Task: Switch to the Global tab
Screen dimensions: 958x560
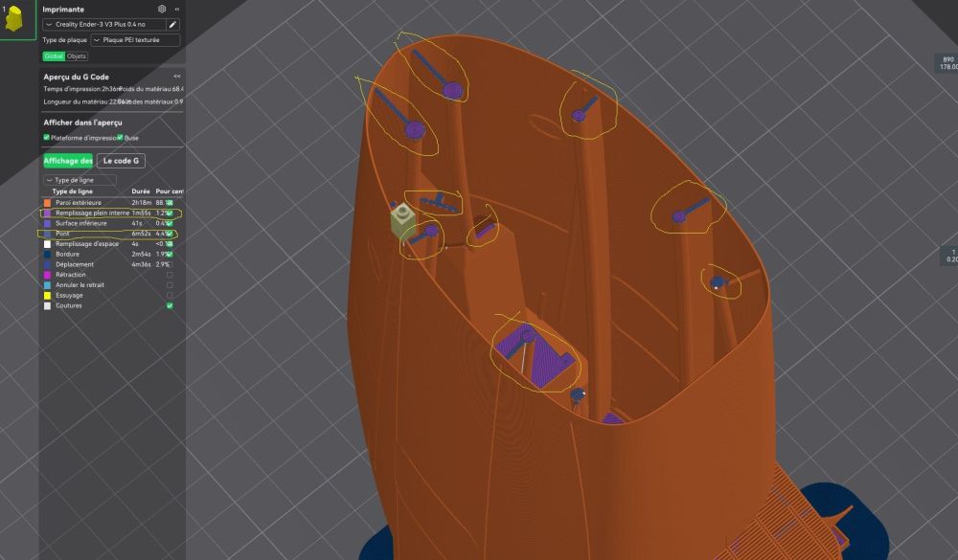Action: (54, 56)
